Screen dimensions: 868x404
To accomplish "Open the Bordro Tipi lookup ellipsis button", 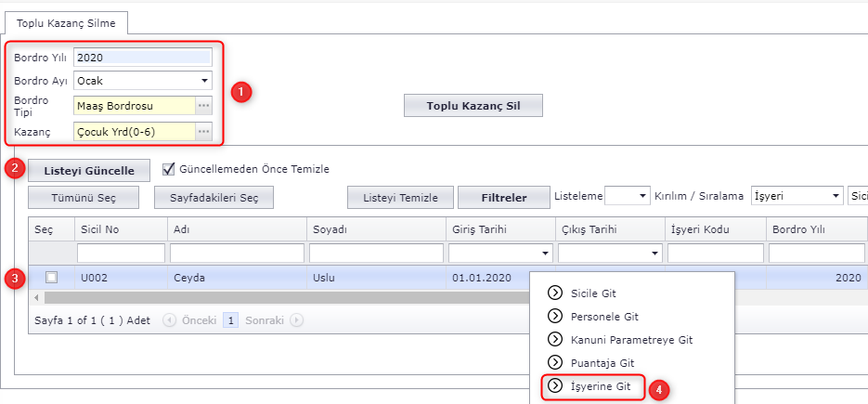I will tap(203, 106).
